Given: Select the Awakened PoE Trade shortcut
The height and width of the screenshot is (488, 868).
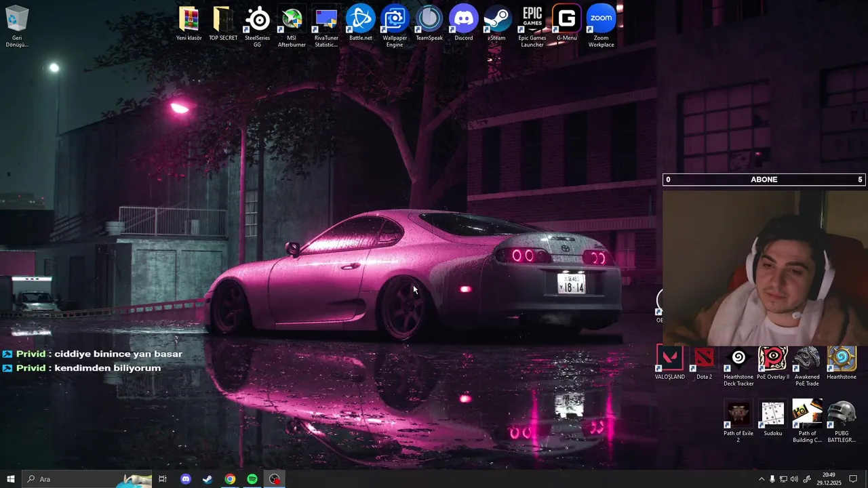Looking at the screenshot, I should click(x=807, y=366).
